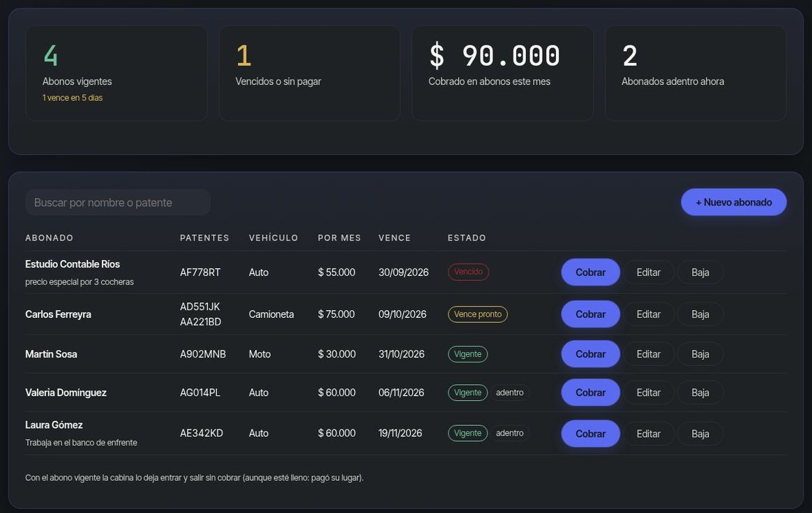Click the adentro tag for Valeria Domínguez

(x=509, y=392)
